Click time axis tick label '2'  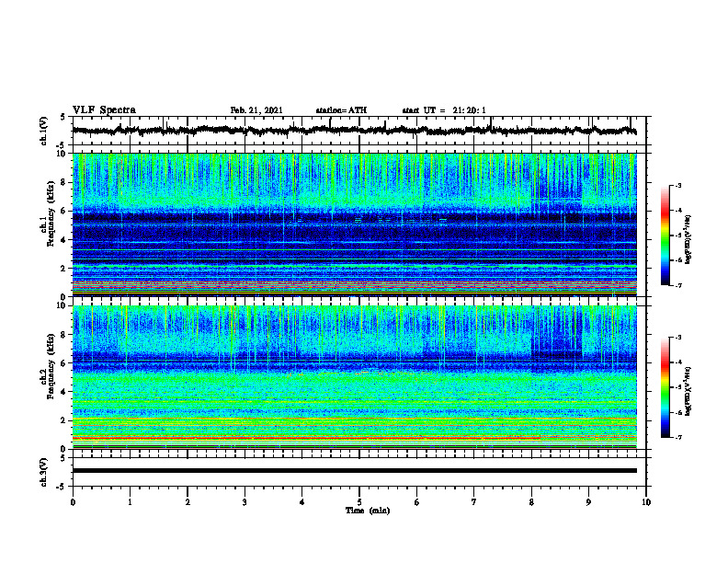pyautogui.click(x=188, y=502)
